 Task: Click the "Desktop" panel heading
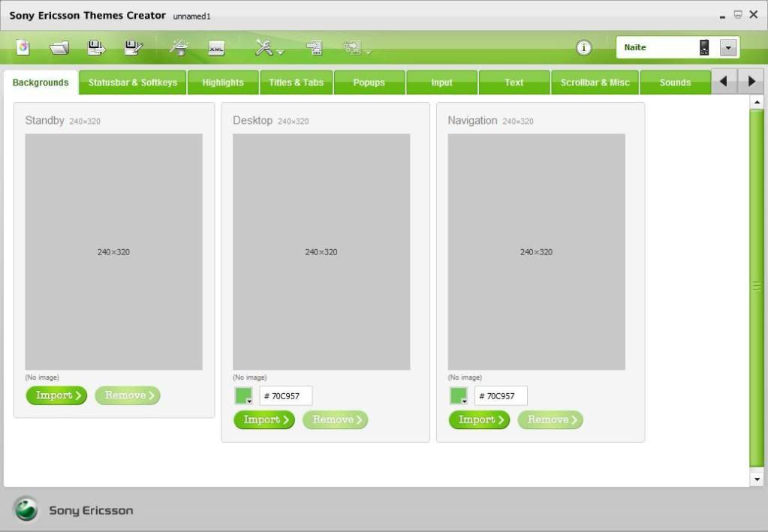coord(253,120)
